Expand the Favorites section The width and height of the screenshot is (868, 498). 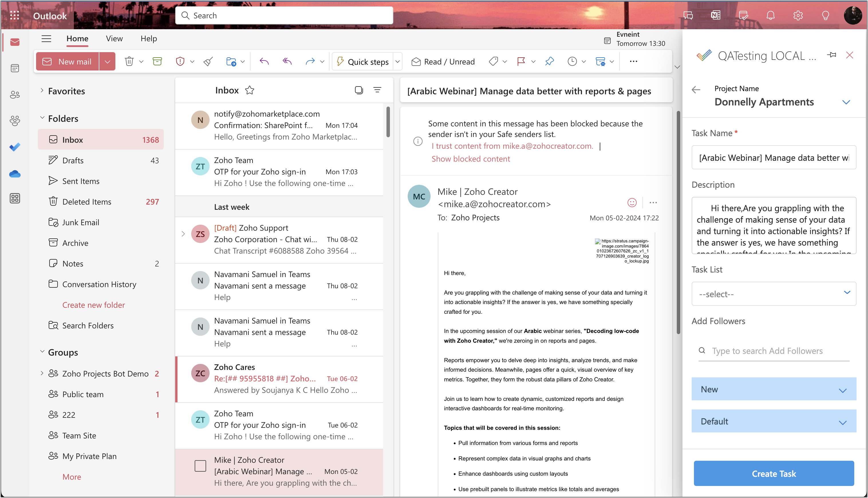click(x=42, y=91)
